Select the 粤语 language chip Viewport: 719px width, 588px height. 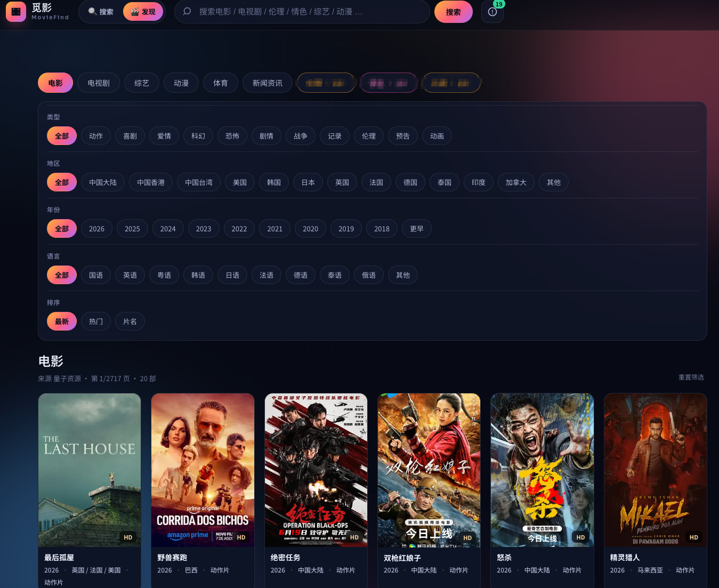(164, 275)
